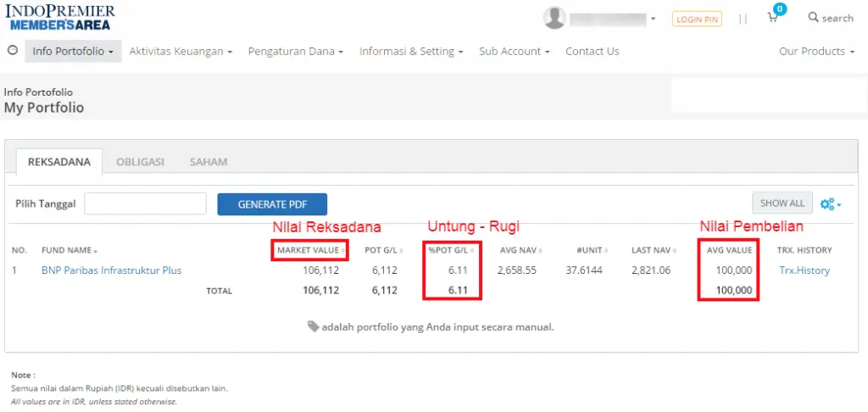
Task: Click the 37.6144 unit value
Action: click(584, 270)
